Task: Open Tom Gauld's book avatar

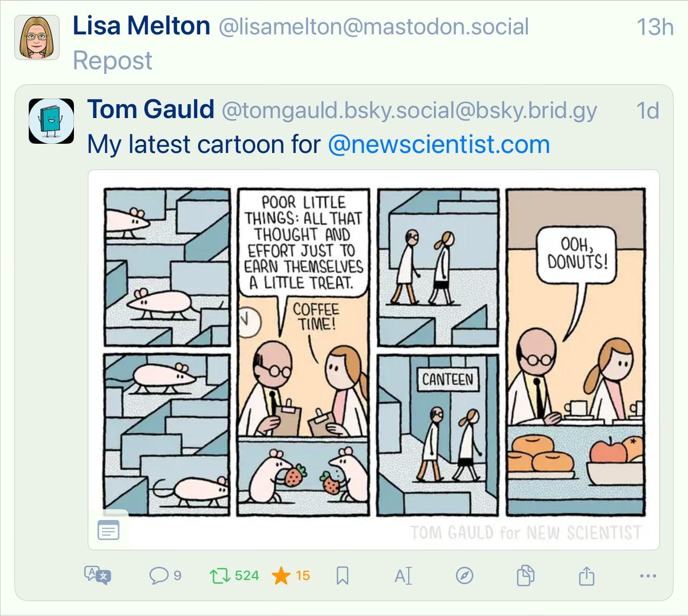Action: pyautogui.click(x=51, y=121)
